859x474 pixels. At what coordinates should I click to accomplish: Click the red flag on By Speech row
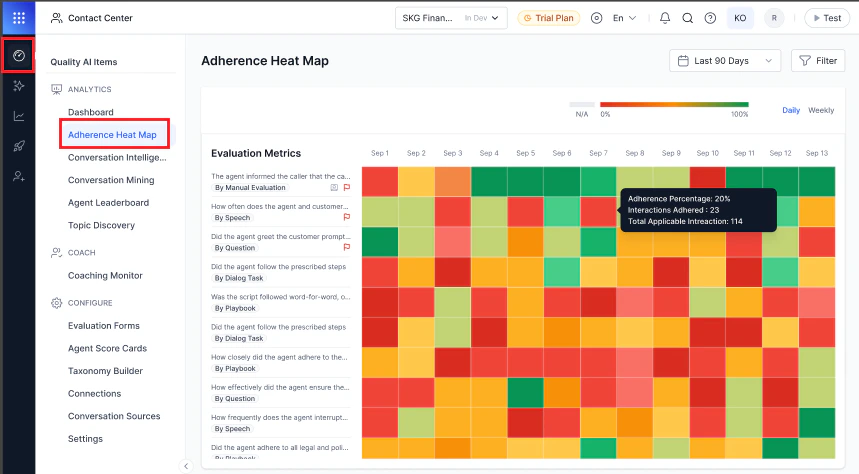346,217
